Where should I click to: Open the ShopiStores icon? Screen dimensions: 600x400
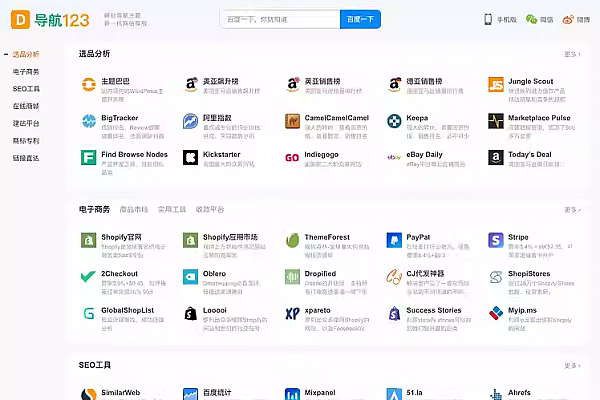496,277
